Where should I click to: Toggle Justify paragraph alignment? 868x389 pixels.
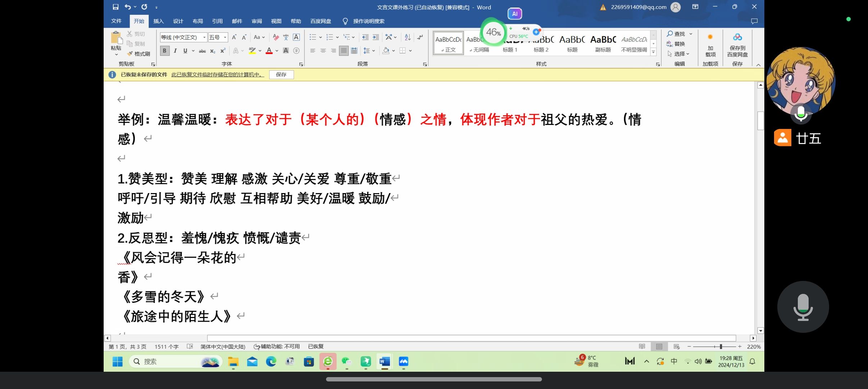(x=344, y=51)
